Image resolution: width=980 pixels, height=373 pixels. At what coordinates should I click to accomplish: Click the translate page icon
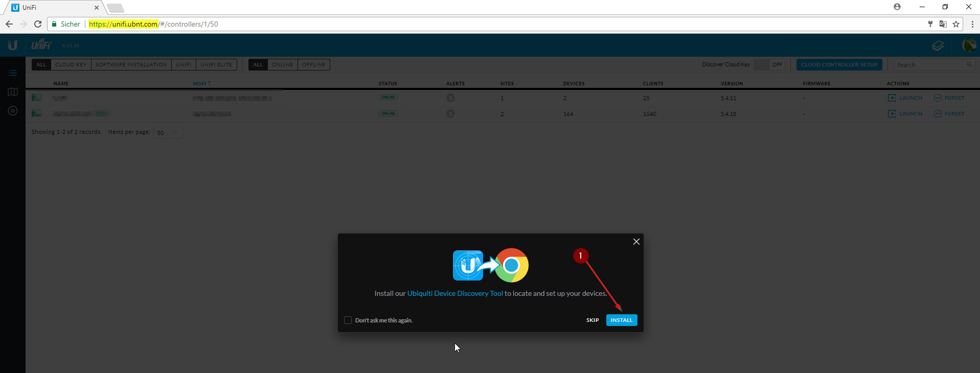[943, 24]
